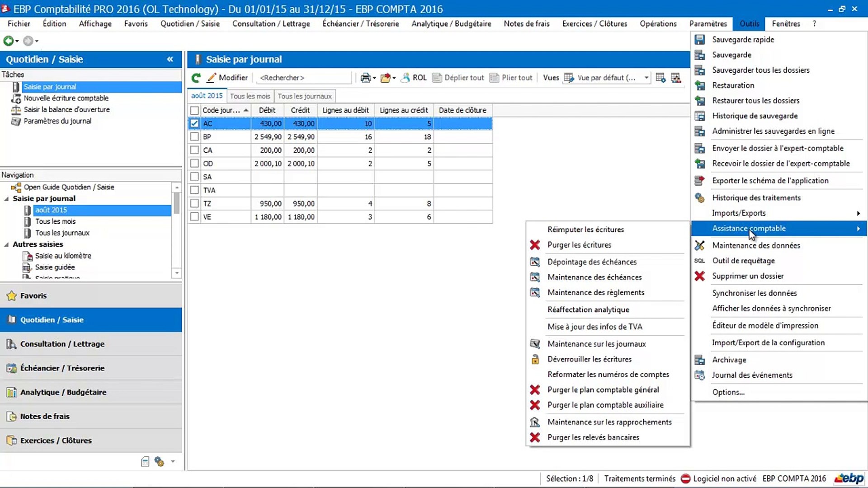Toggle the select-all checkbox in the header

pos(194,110)
